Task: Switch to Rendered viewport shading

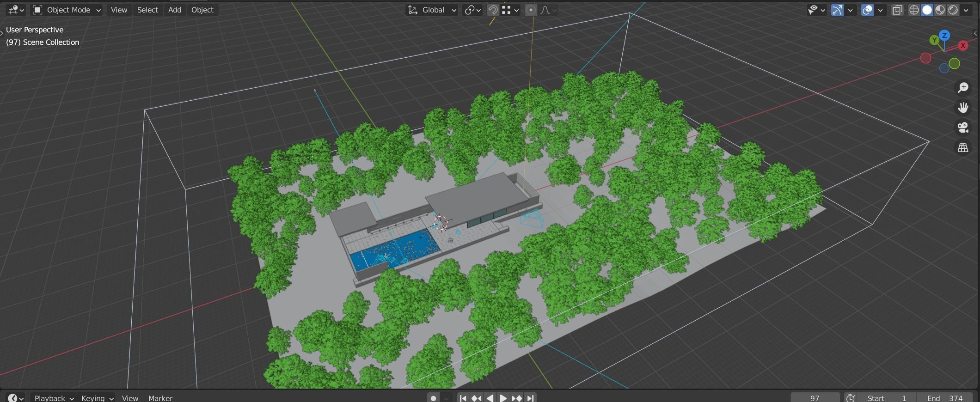Action: [953, 10]
